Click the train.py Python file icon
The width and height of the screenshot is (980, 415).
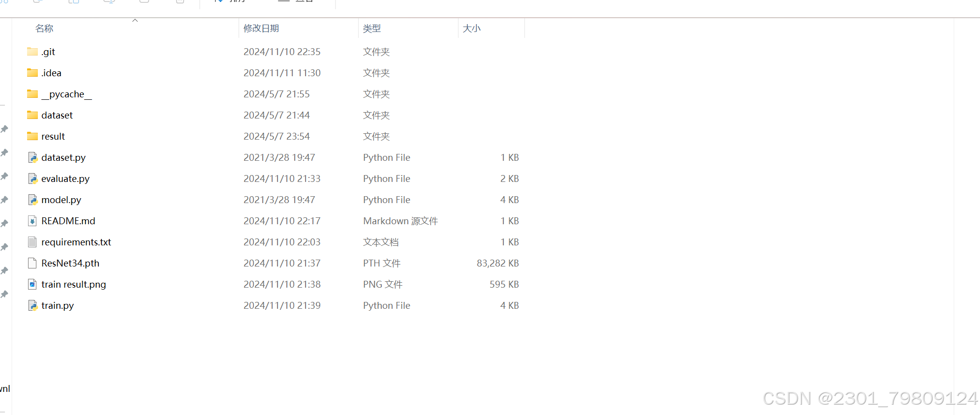pyautogui.click(x=32, y=305)
